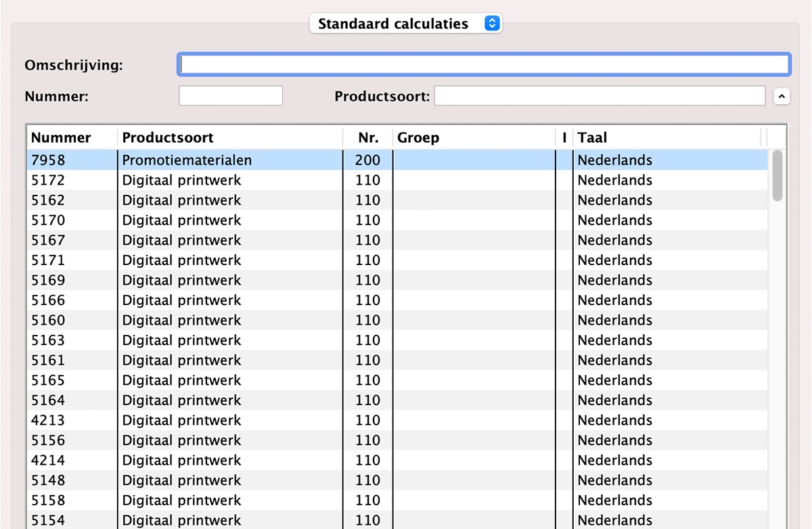
Task: Click Digitaal printwerk in row 4213
Action: (181, 420)
